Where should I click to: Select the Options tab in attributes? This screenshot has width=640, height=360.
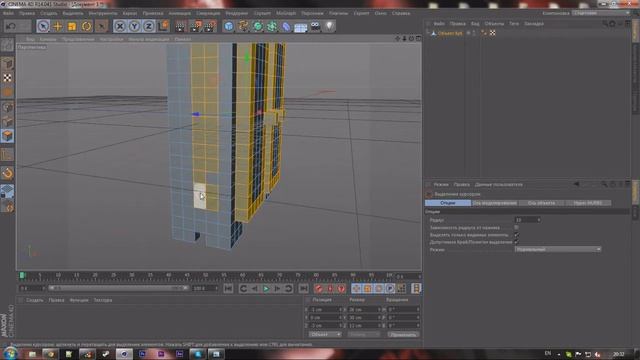pos(448,203)
